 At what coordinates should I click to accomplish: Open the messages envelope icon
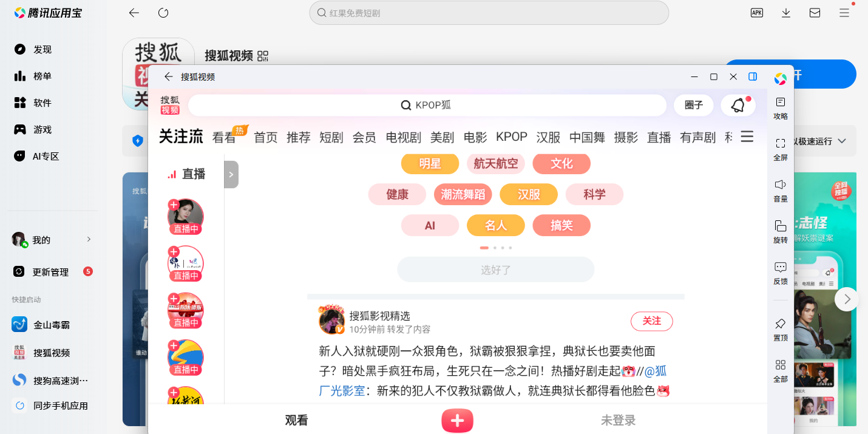tap(815, 13)
